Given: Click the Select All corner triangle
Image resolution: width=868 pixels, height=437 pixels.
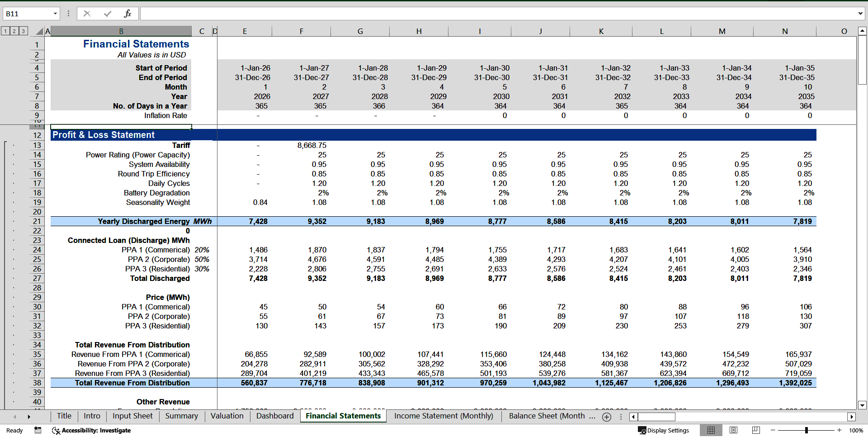Looking at the screenshot, I should [39, 31].
